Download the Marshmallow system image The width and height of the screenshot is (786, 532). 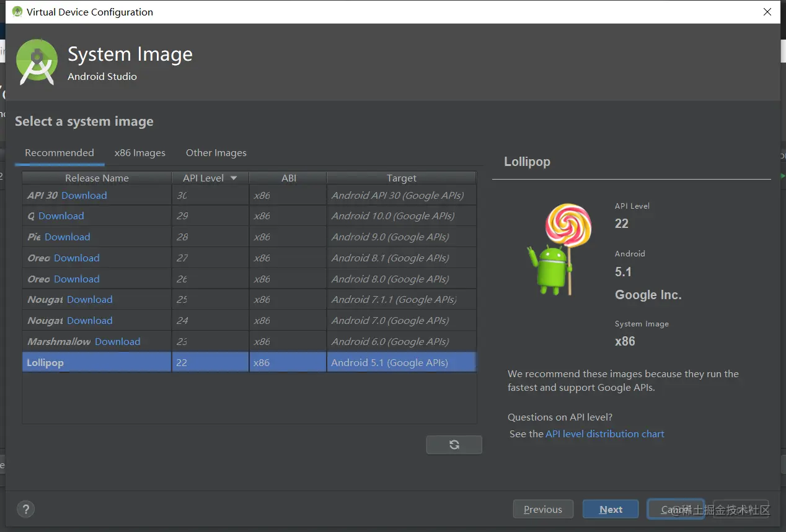tap(118, 341)
